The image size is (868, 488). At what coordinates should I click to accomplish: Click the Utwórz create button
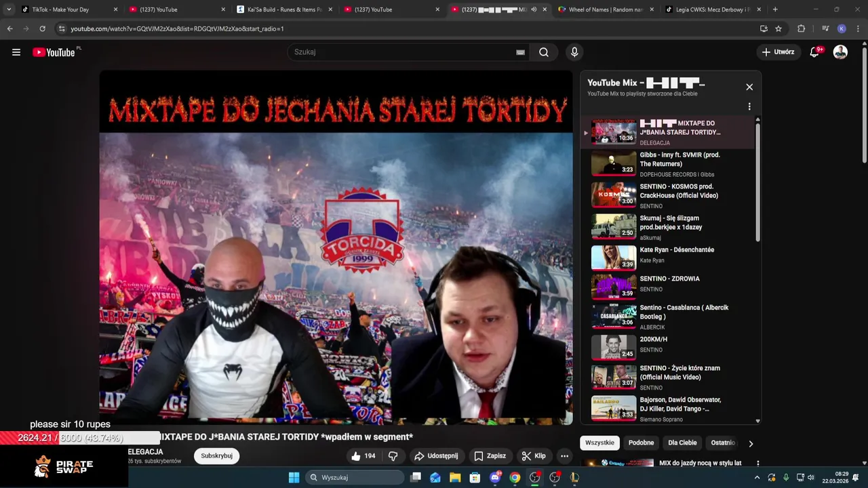777,52
